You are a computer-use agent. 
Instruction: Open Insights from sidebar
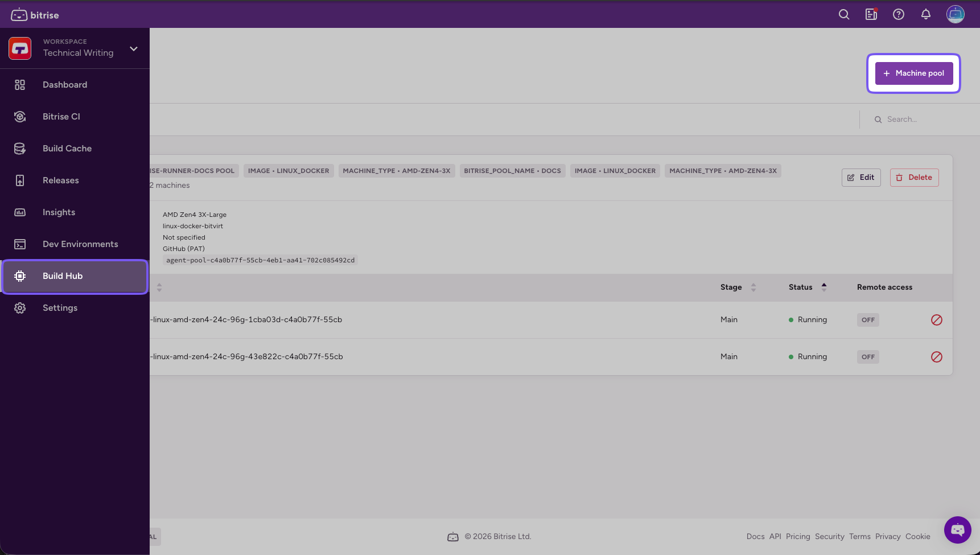pos(75,212)
